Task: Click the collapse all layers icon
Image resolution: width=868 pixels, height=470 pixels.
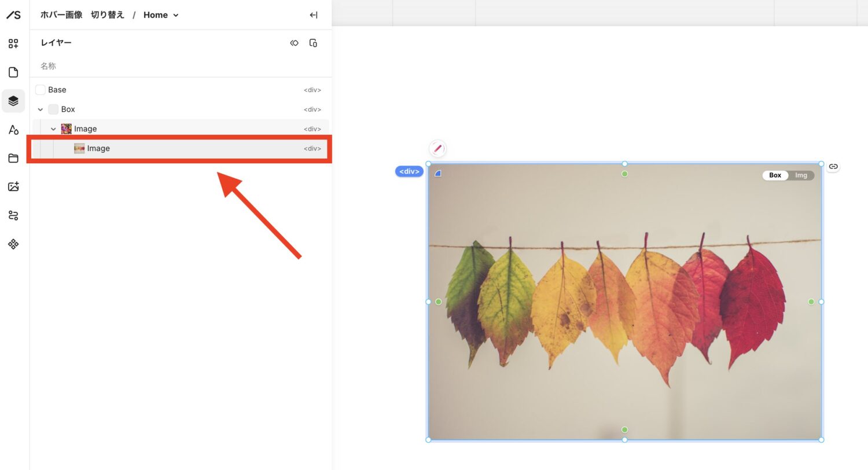Action: tap(295, 43)
